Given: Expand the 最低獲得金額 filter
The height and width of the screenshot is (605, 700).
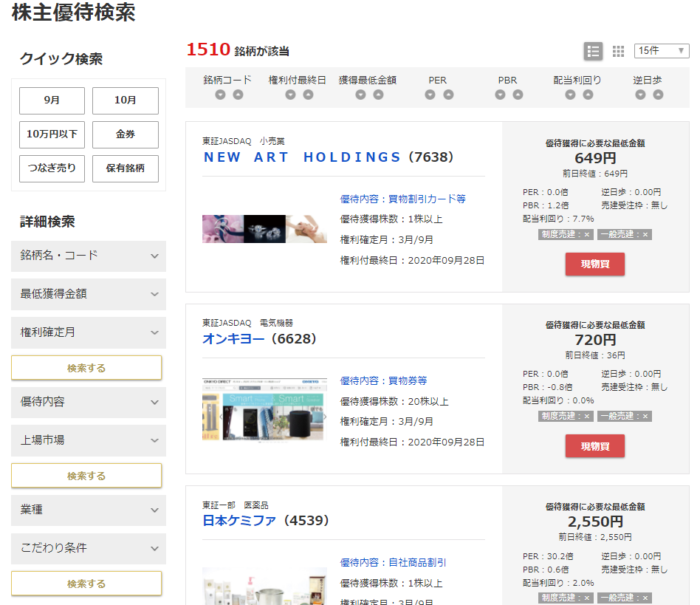Looking at the screenshot, I should pyautogui.click(x=89, y=294).
